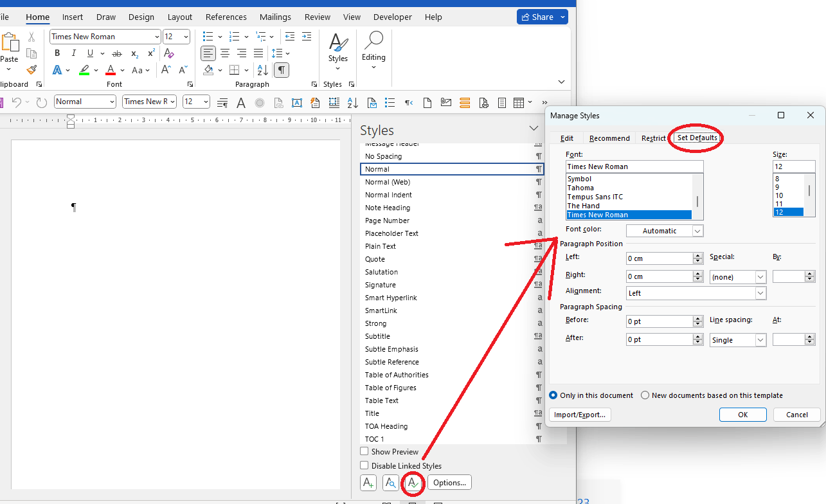The width and height of the screenshot is (826, 504).
Task: Apply the red font color
Action: point(111,70)
